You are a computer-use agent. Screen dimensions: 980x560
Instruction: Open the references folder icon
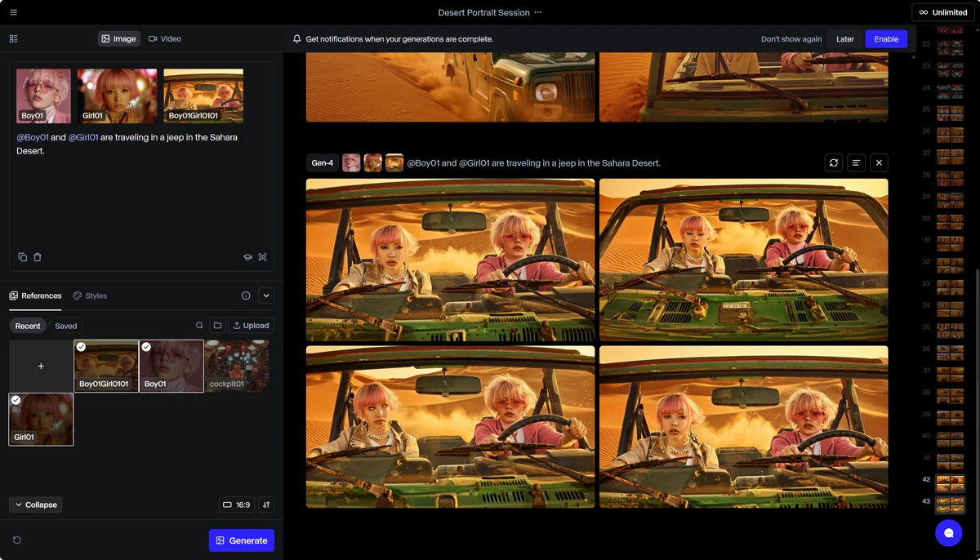(217, 326)
